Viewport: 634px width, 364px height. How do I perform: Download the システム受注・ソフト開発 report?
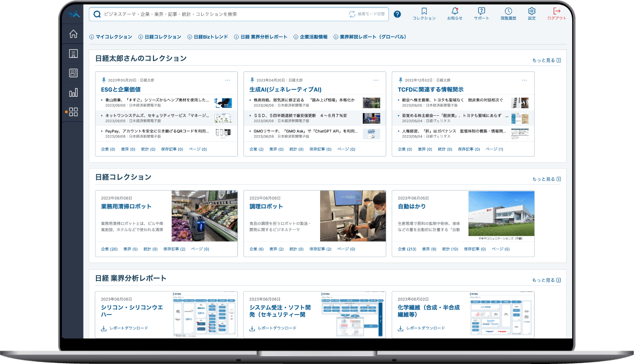pyautogui.click(x=273, y=328)
